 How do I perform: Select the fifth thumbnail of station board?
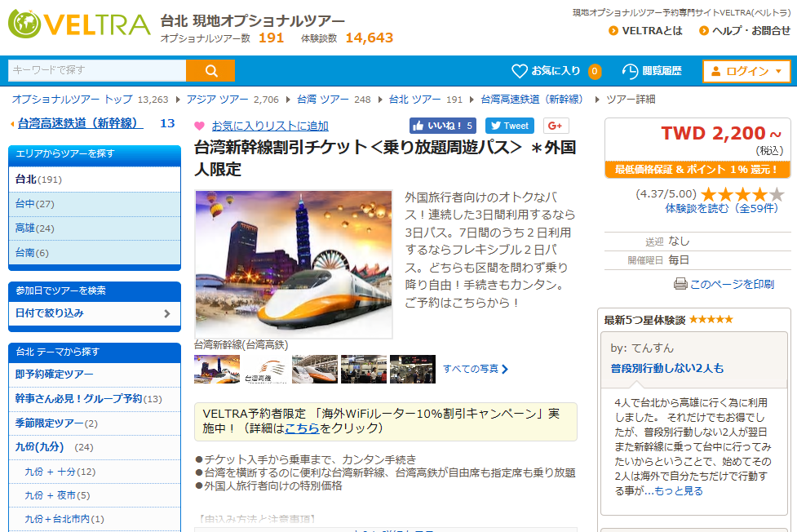pos(413,370)
